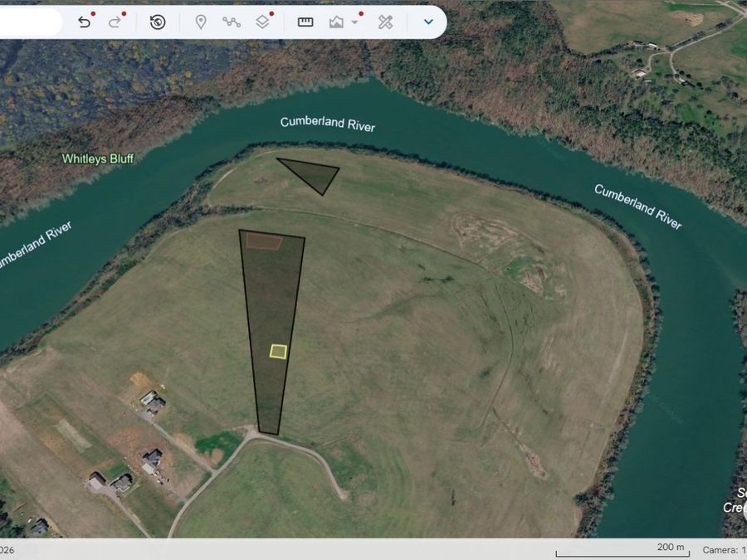Select the add placemark pin tool

click(x=201, y=22)
